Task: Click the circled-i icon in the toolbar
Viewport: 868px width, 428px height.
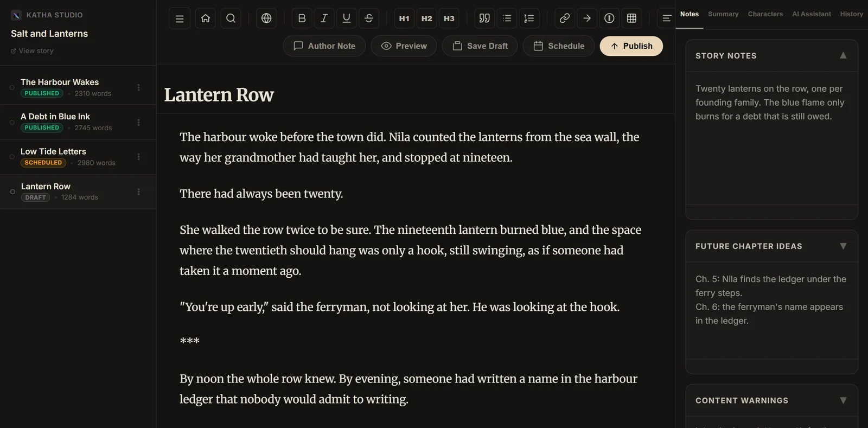Action: click(x=609, y=18)
